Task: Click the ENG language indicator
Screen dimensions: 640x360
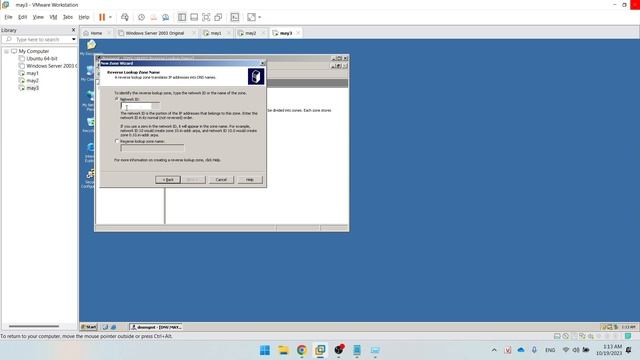Action: tap(550, 350)
